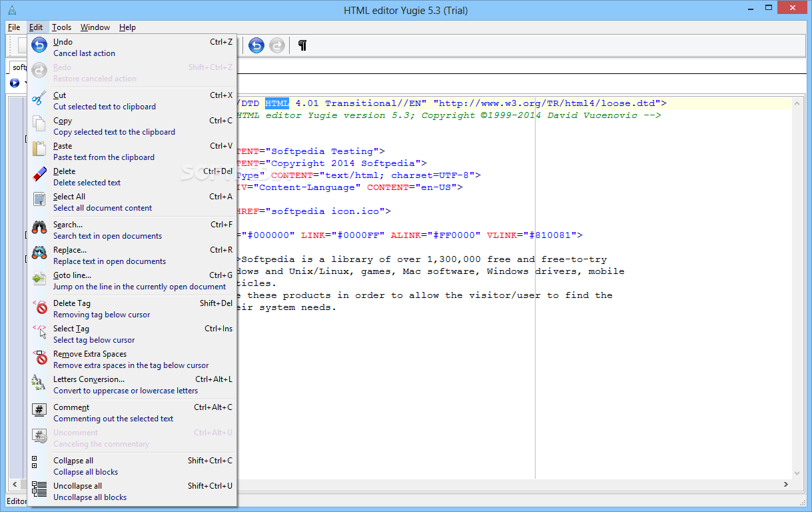Screen dimensions: 812x512
Task: Click the grayed Redo toolbar button
Action: (x=277, y=45)
